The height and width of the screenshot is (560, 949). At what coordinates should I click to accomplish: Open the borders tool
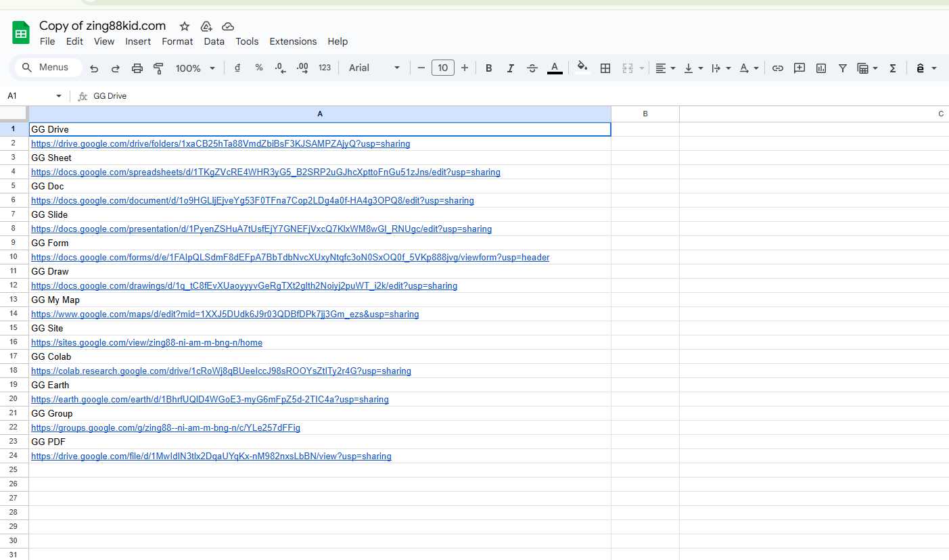tap(605, 68)
